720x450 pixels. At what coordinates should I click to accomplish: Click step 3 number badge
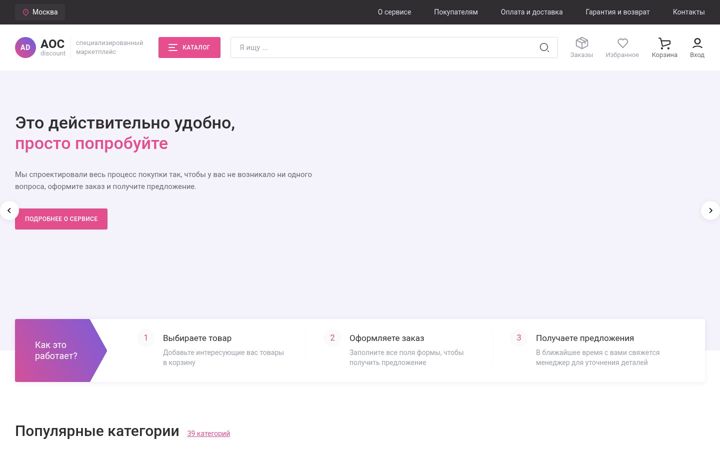[x=518, y=338]
